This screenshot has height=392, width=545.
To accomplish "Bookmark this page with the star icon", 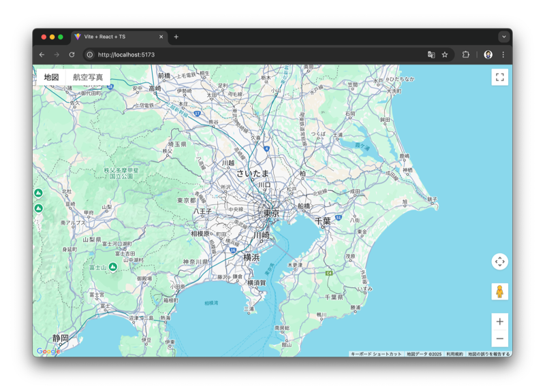I will pos(445,54).
